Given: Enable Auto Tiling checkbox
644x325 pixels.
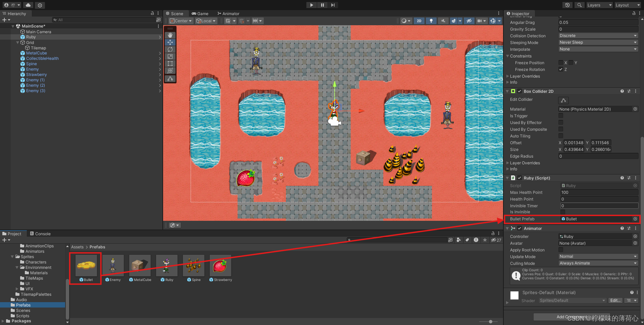Looking at the screenshot, I should [x=561, y=136].
